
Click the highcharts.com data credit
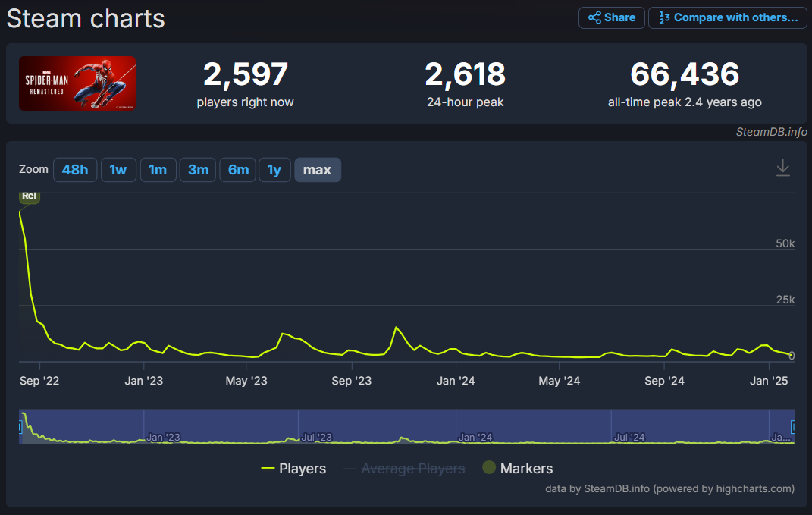[669, 488]
